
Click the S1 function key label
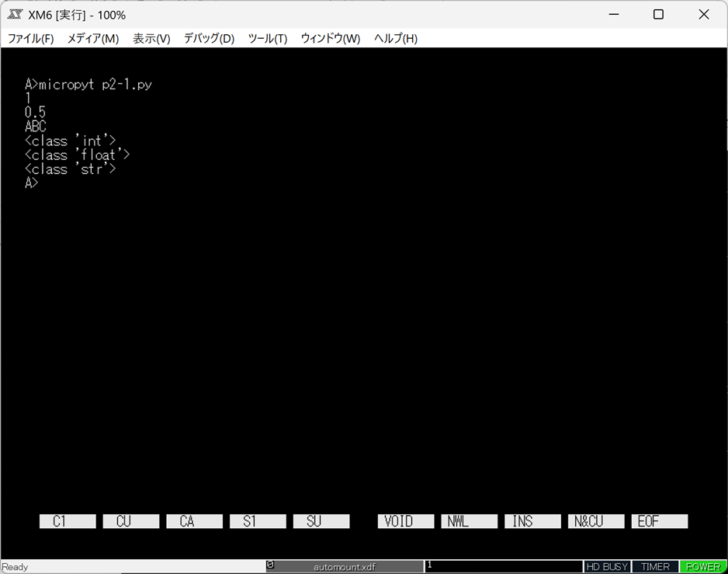(x=258, y=521)
